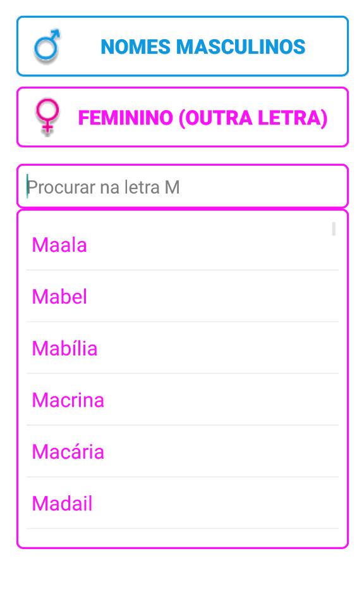
Task: Select Mabília from the list
Action: pyautogui.click(x=64, y=349)
